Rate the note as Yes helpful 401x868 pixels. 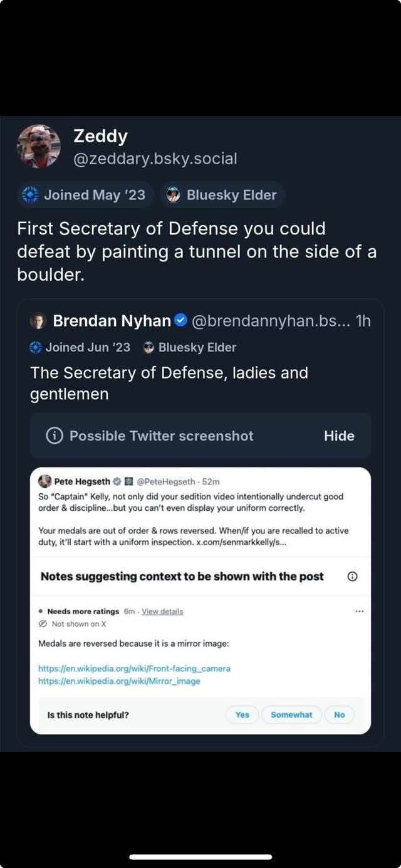(242, 714)
